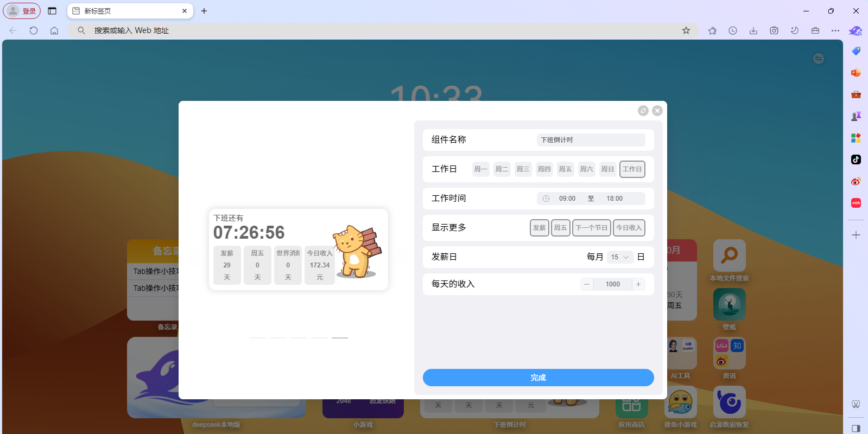
Task: Open the browser history icon
Action: 733,30
